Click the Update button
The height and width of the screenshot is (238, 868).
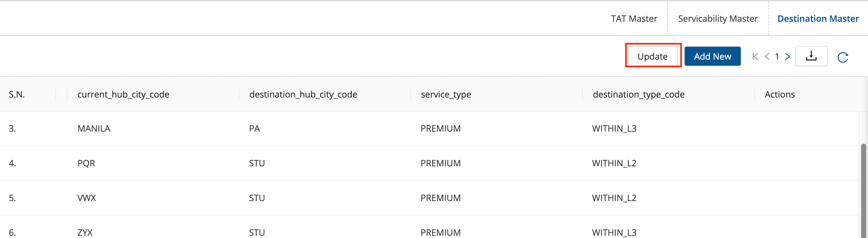[652, 57]
